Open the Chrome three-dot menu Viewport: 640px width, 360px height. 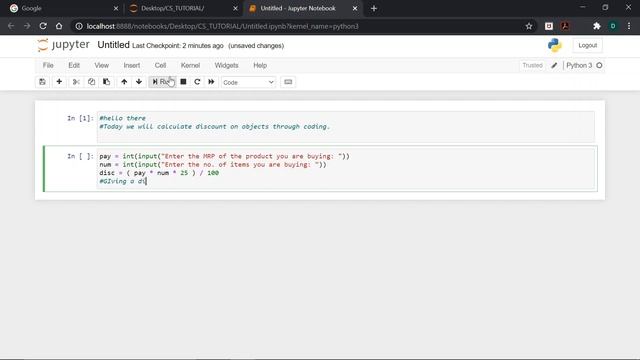(x=629, y=26)
